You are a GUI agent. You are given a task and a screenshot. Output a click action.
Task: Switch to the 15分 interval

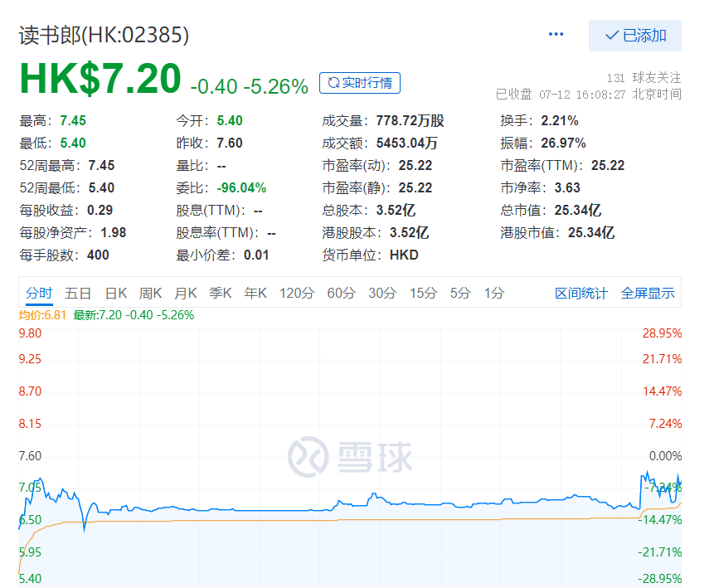pyautogui.click(x=423, y=293)
